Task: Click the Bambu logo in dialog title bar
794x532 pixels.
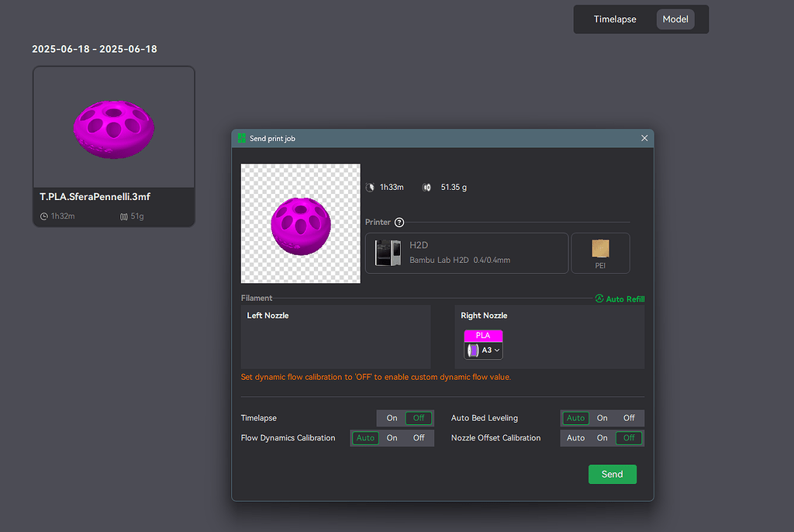Action: point(242,138)
